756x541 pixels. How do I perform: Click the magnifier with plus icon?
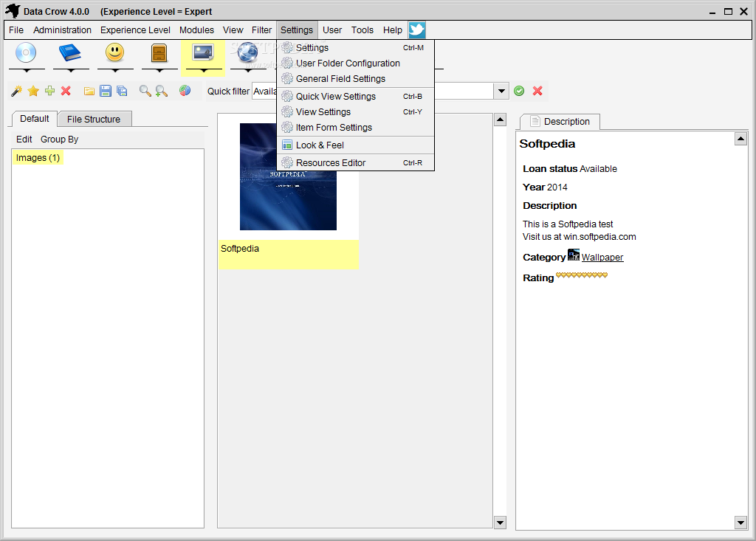tap(162, 91)
